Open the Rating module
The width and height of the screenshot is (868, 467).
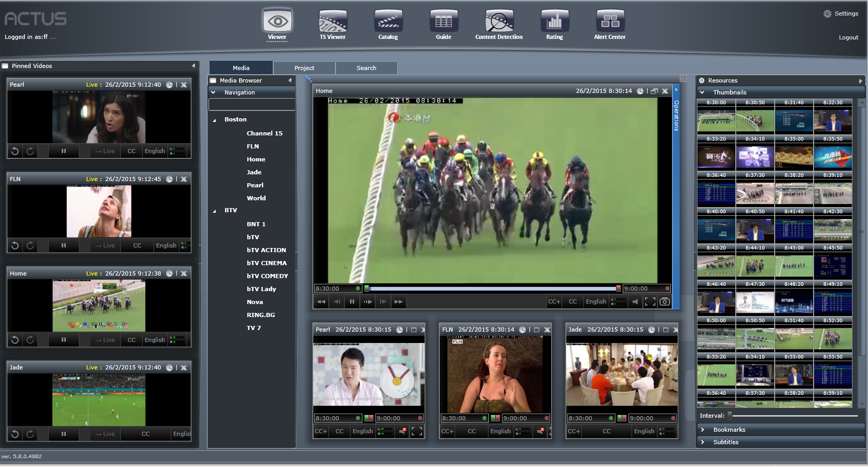554,24
